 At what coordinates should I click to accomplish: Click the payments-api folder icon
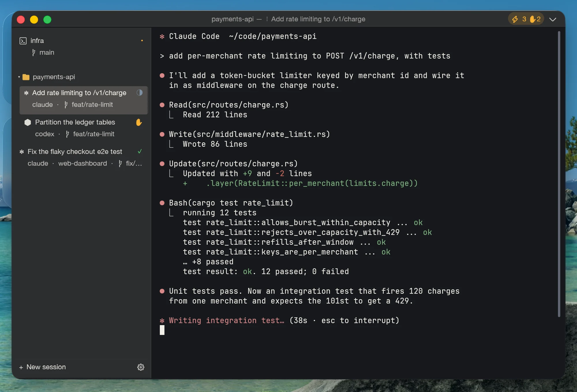(x=26, y=77)
